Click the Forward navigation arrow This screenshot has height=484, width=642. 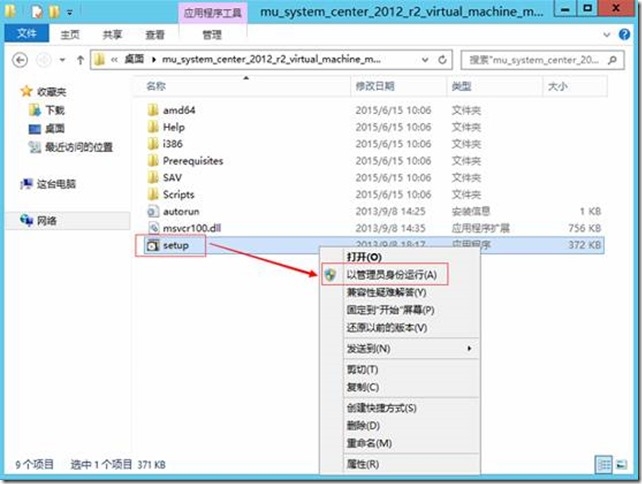click(44, 61)
